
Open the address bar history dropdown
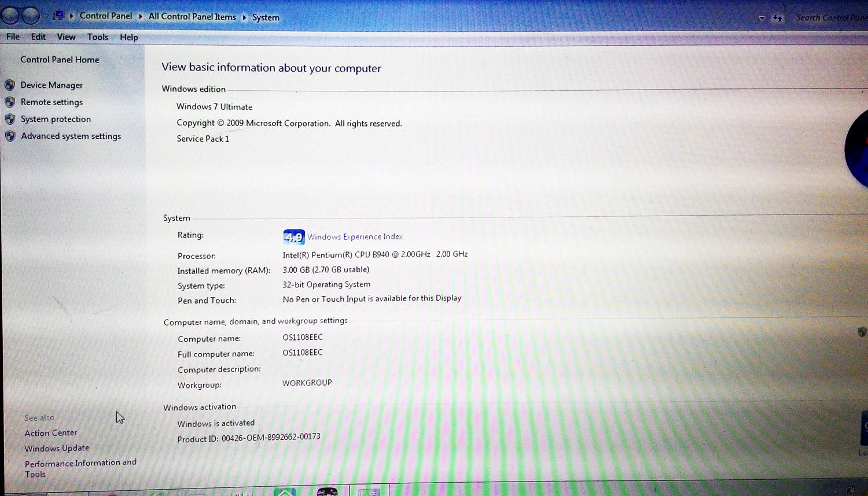pyautogui.click(x=762, y=18)
